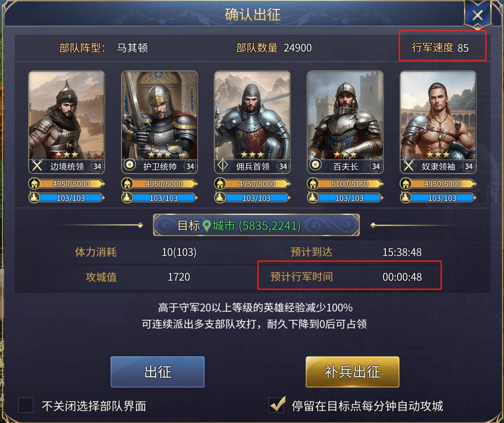Screen dimensions: 504x423
Task: Click the target icon on 百夫长 card
Action: pos(315,165)
